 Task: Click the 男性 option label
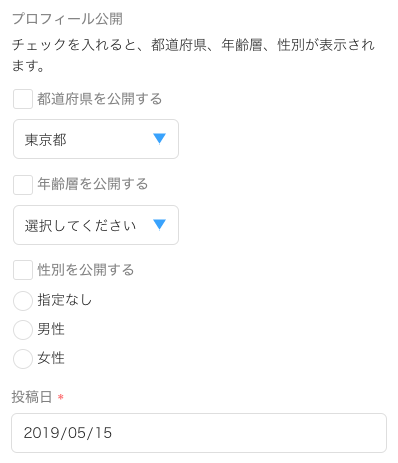coord(51,329)
